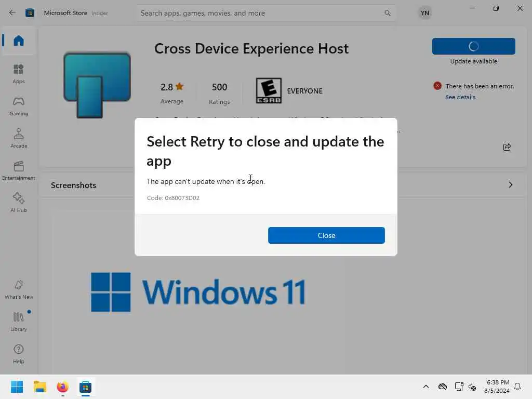This screenshot has width=532, height=399.
Task: Click the Microsoft Store taskbar icon
Action: point(86,387)
